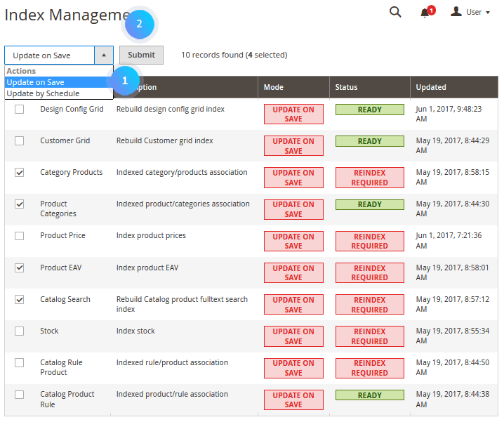Collapse the actions dropdown arrow button
The width and height of the screenshot is (504, 422).
point(104,55)
